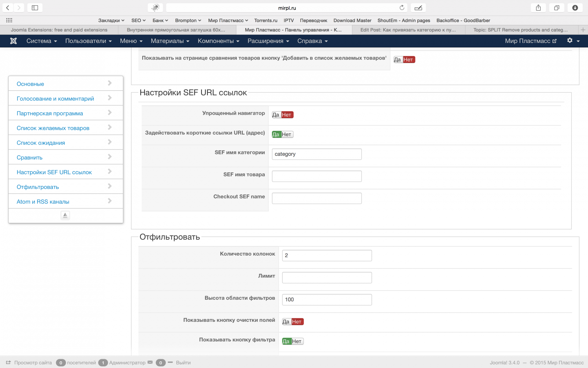Click the Safari share icon

coord(538,8)
